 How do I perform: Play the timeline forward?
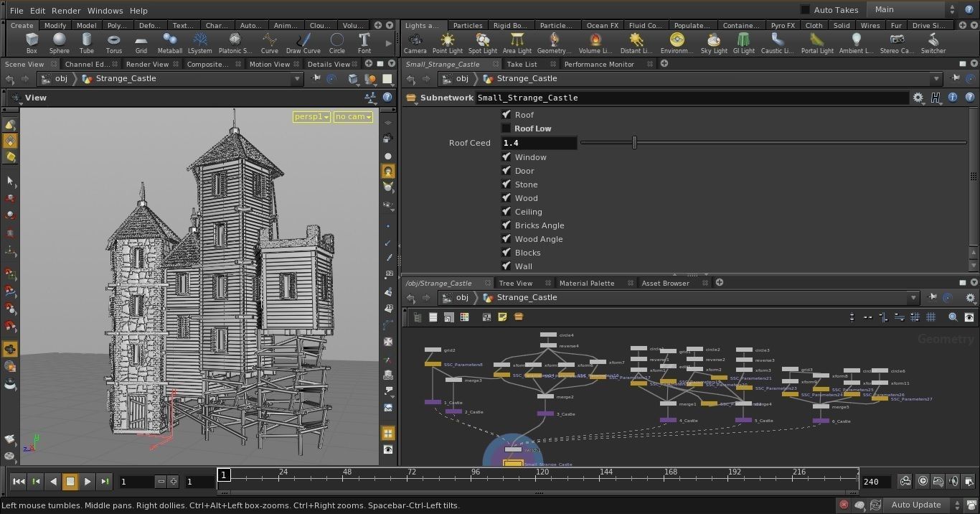(88, 482)
